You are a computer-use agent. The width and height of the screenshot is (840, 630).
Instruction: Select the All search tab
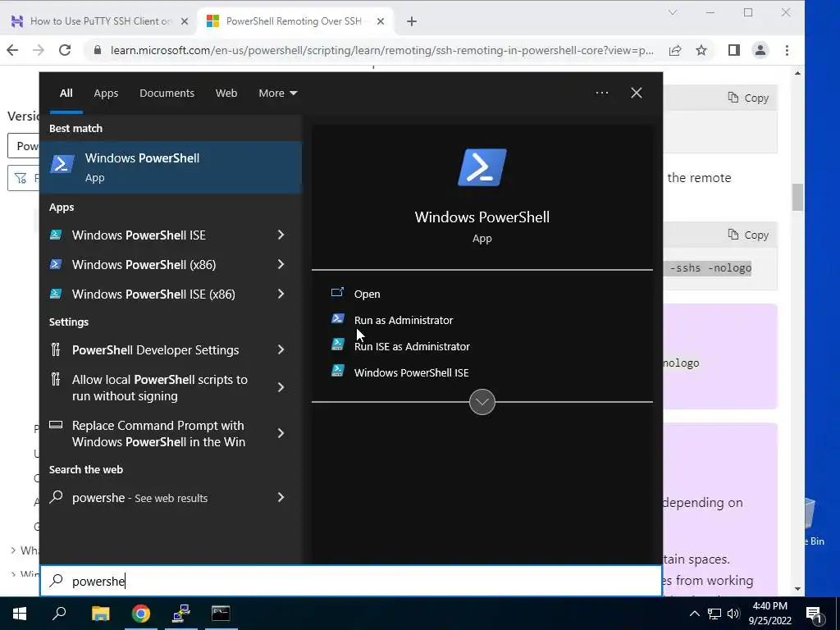tap(66, 94)
